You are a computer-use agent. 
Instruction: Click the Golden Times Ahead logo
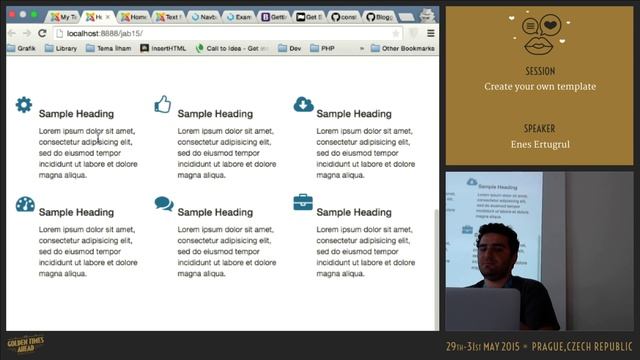tap(25, 344)
